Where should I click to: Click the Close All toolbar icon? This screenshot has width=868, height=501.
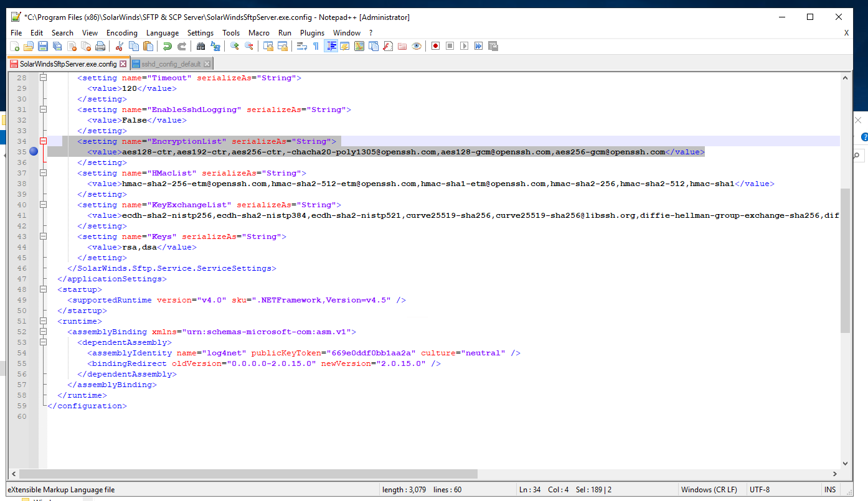tap(86, 46)
